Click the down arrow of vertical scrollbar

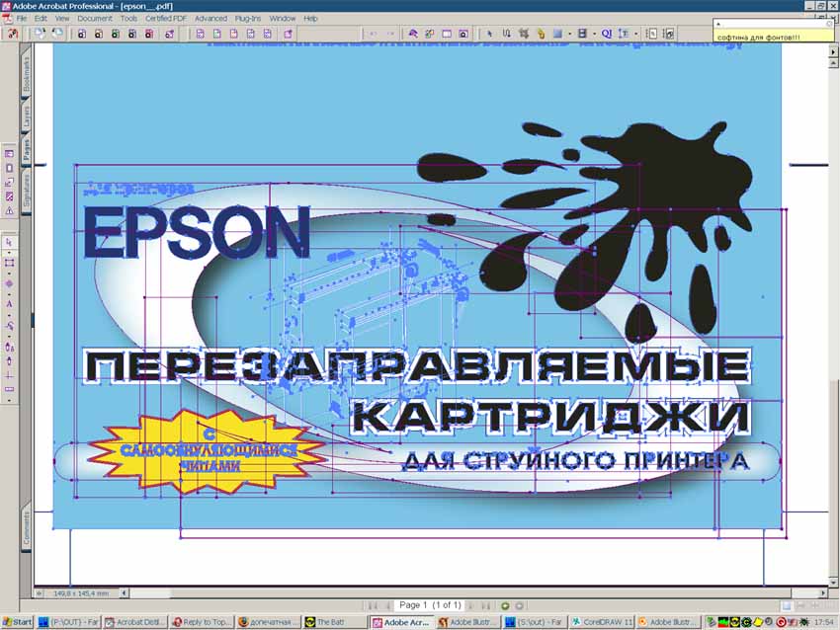833,583
